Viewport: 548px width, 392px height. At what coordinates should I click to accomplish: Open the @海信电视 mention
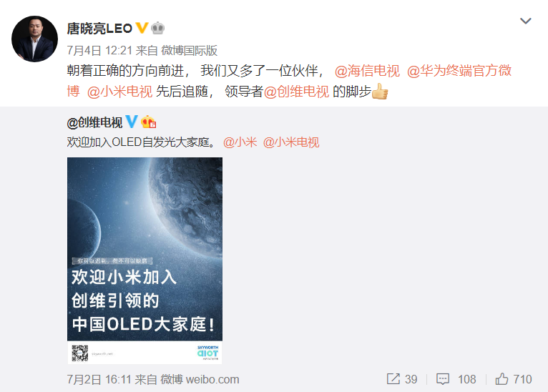click(367, 71)
